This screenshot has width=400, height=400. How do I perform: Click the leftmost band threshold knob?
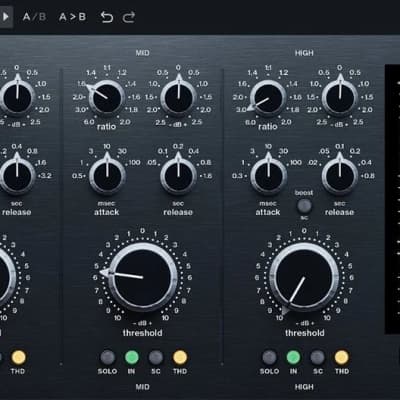[x=7, y=277]
